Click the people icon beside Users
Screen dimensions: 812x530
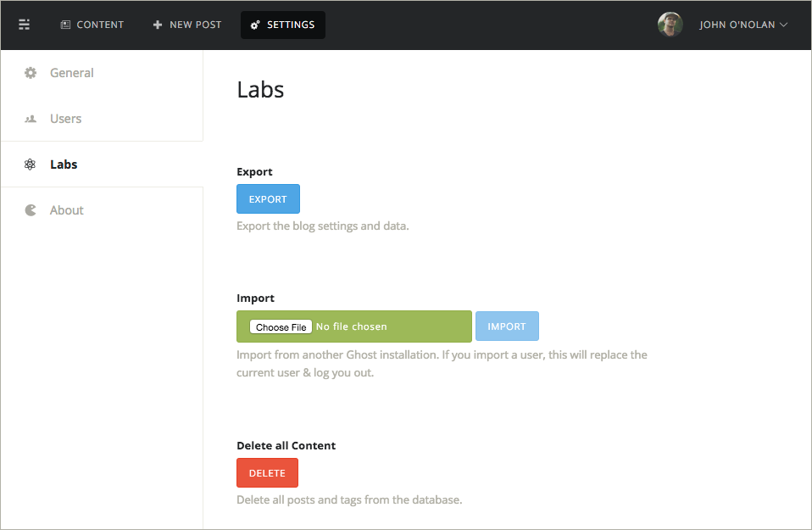point(31,119)
